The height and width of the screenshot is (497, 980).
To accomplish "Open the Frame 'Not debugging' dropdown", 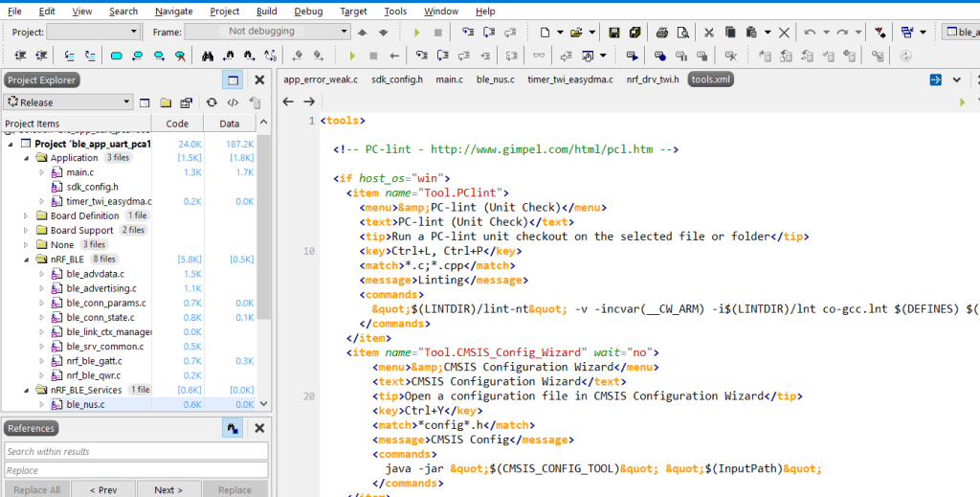I will click(x=345, y=32).
